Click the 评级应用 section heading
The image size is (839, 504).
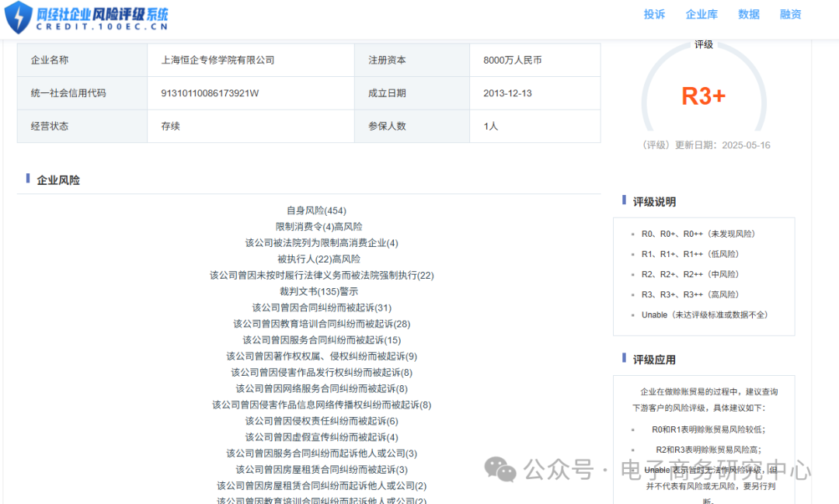tap(654, 360)
